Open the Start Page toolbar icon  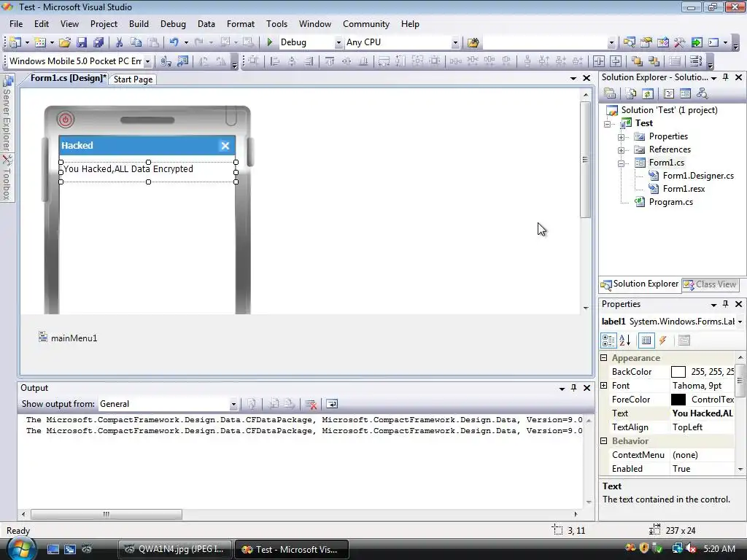click(x=697, y=42)
